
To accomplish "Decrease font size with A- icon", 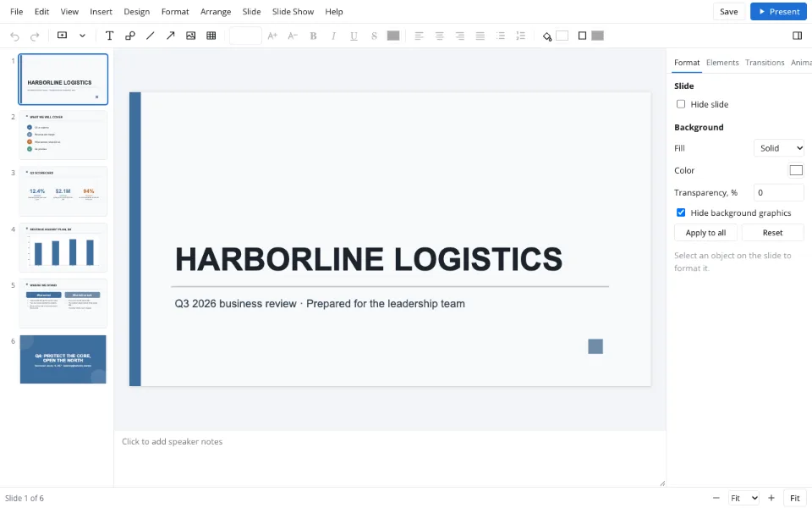I will tap(293, 36).
